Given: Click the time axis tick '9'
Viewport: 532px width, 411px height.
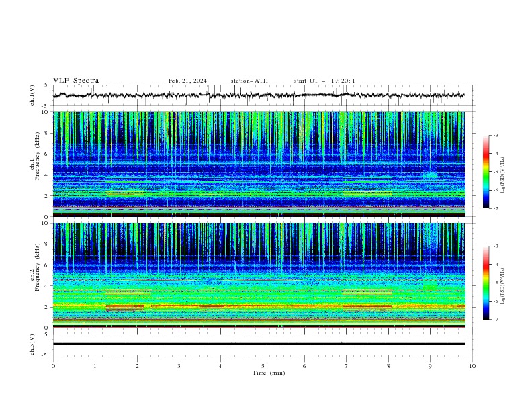Looking at the screenshot, I should pos(430,366).
